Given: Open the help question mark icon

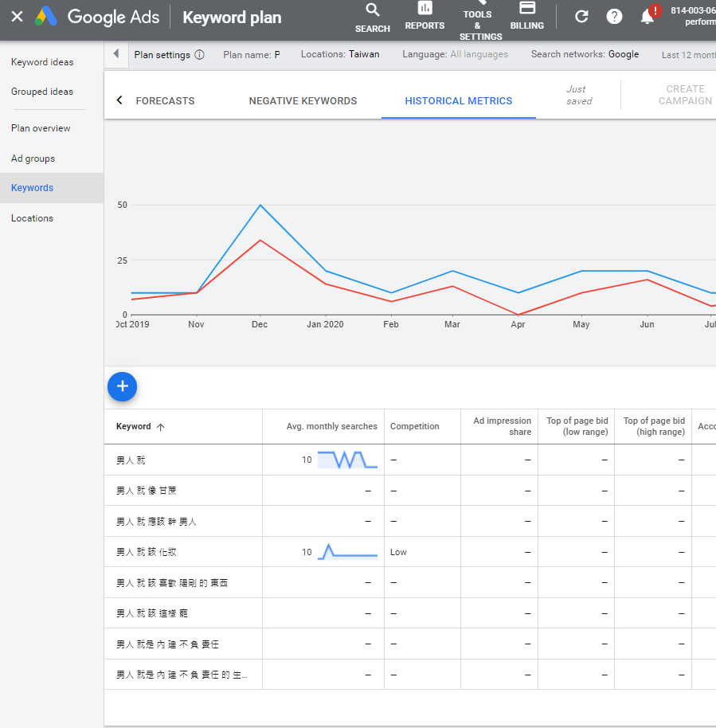Looking at the screenshot, I should click(614, 17).
